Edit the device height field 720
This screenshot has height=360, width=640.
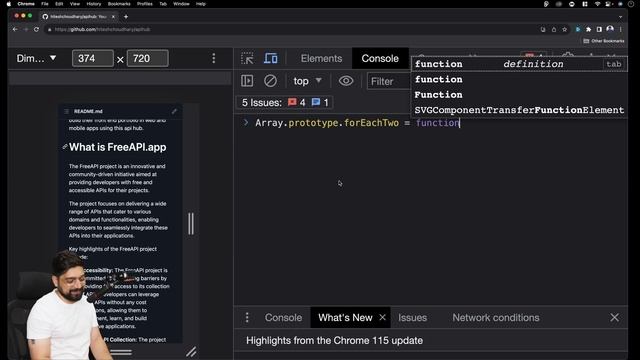pos(147,58)
